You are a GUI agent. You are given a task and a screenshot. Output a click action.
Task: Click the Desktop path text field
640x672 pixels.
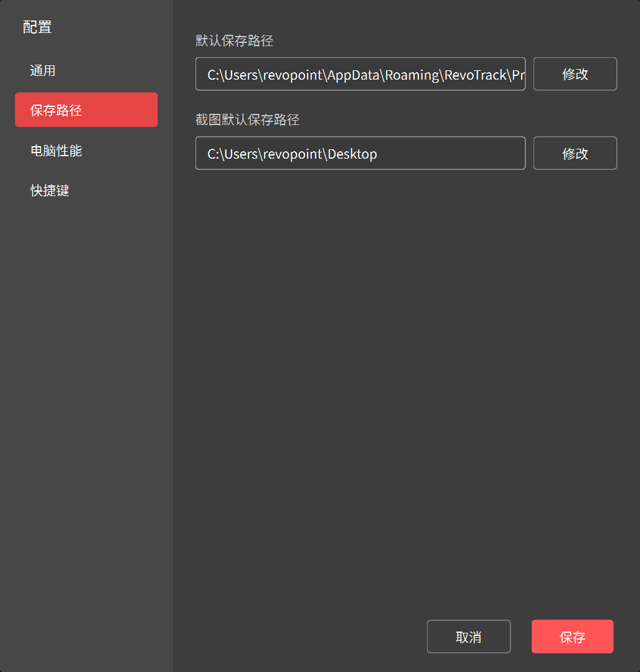coord(360,154)
